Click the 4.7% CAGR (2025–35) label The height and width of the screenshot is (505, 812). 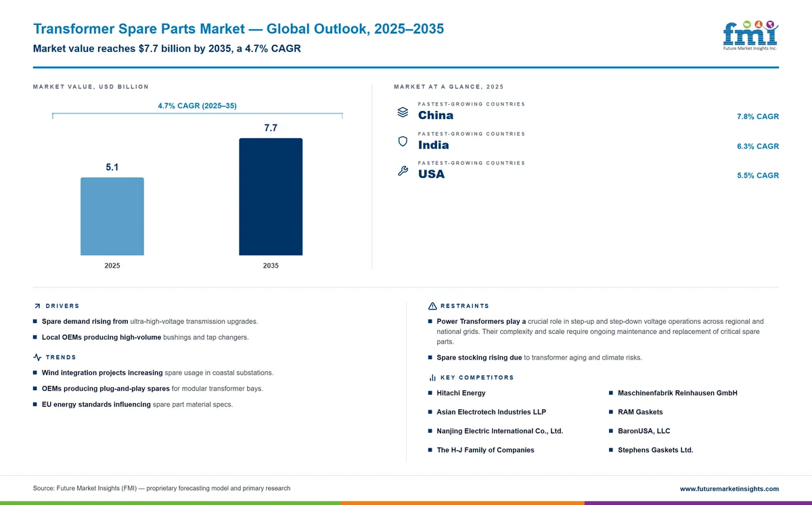pyautogui.click(x=197, y=106)
